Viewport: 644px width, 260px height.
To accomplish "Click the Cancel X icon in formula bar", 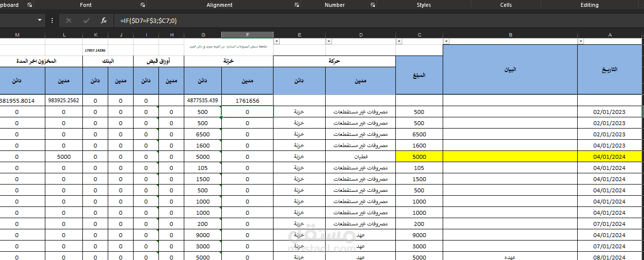I will pyautogui.click(x=69, y=20).
